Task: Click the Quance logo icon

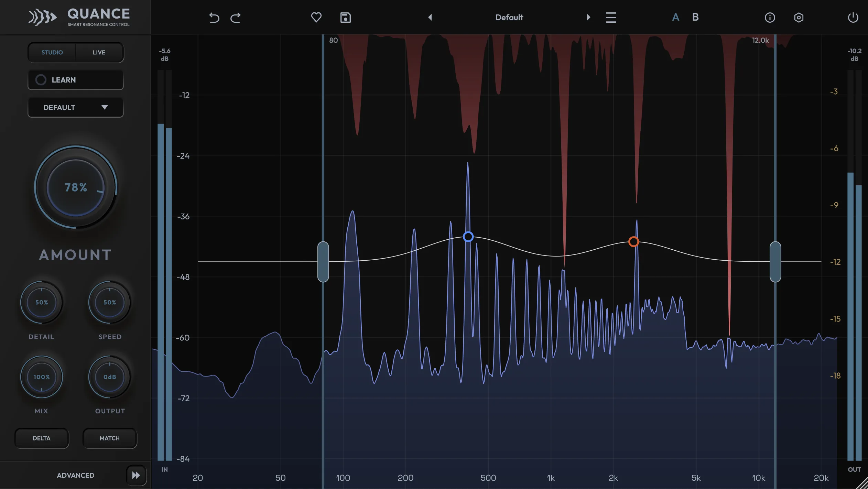Action: click(42, 18)
